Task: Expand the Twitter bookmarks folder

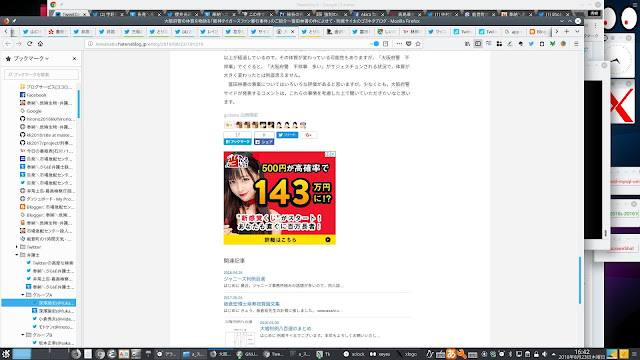Action: pyautogui.click(x=17, y=247)
